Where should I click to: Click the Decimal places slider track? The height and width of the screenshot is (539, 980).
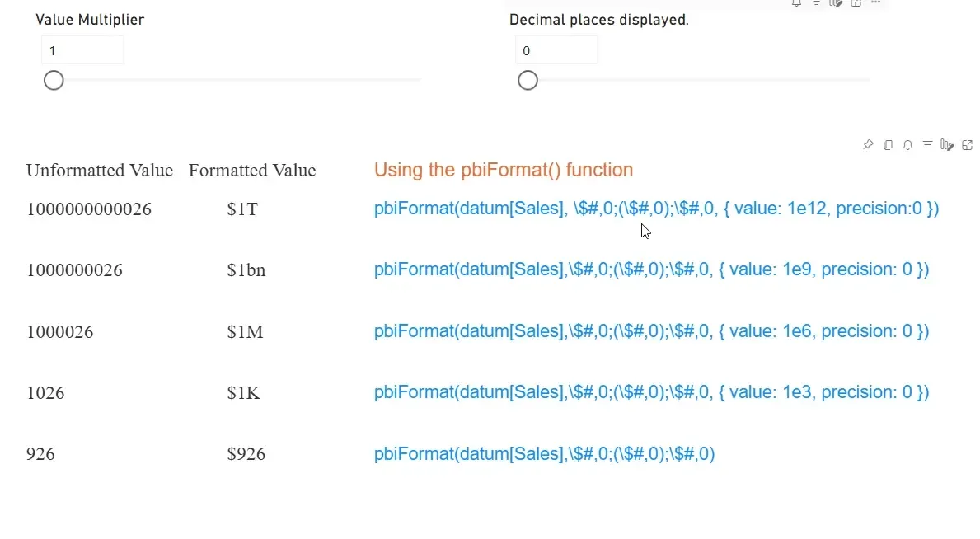coord(699,80)
